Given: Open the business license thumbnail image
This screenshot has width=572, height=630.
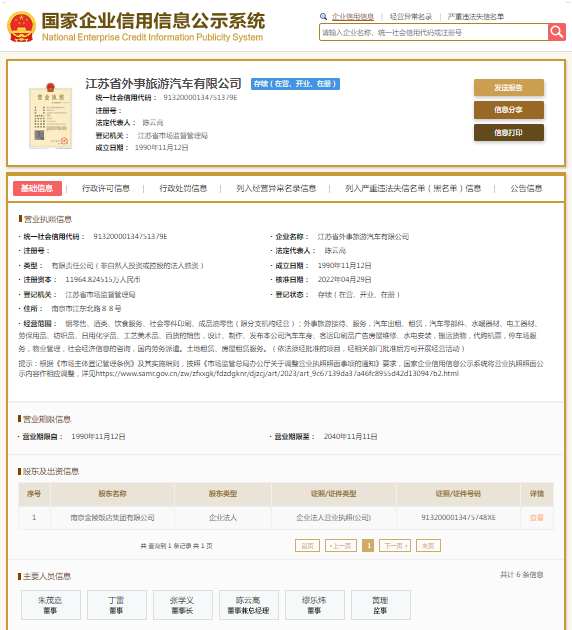Looking at the screenshot, I should (x=51, y=115).
